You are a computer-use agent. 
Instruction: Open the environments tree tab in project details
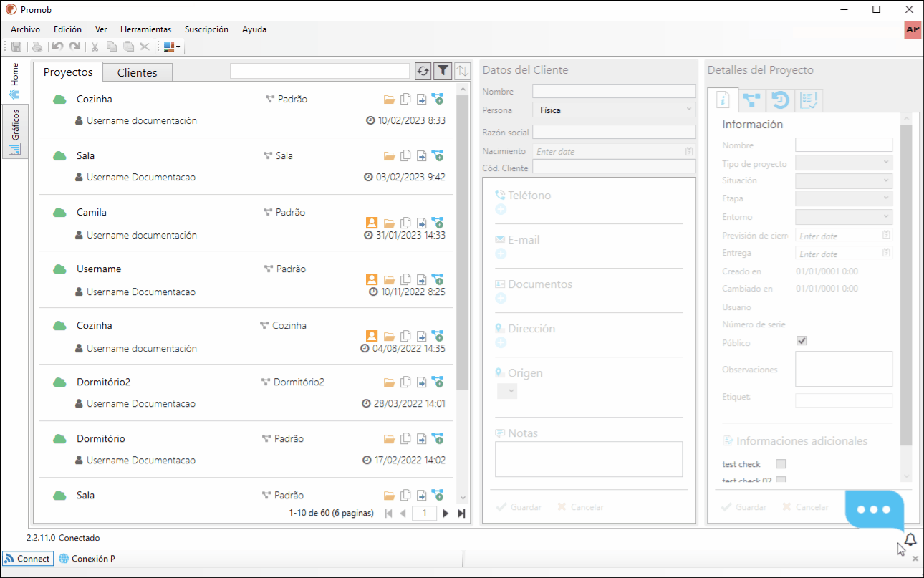tap(751, 100)
